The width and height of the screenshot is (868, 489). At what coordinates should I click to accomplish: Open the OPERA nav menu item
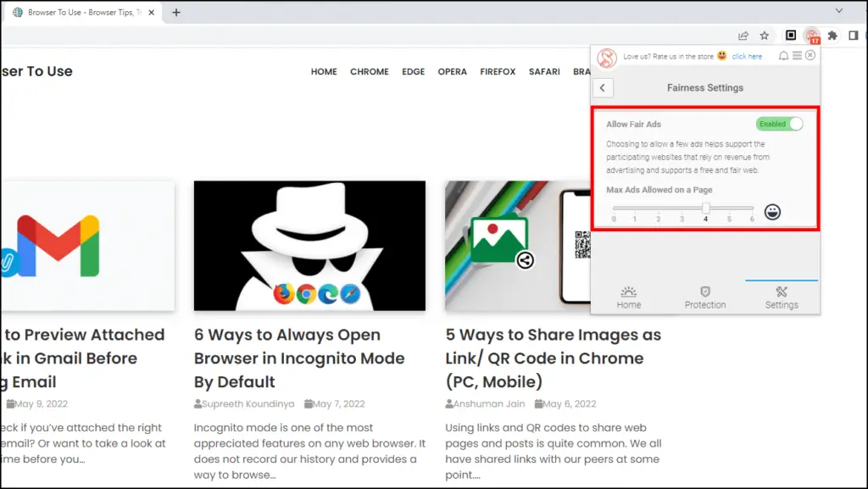pyautogui.click(x=453, y=71)
